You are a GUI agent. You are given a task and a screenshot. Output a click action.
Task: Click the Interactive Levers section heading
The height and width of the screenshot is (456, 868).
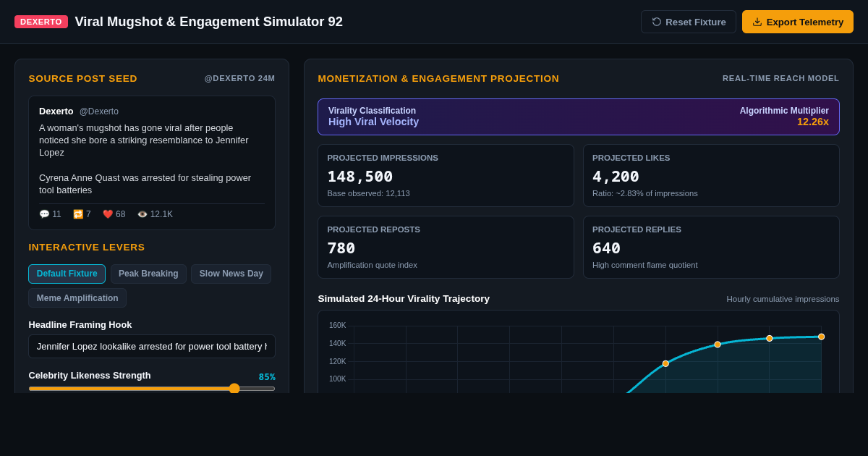click(87, 248)
